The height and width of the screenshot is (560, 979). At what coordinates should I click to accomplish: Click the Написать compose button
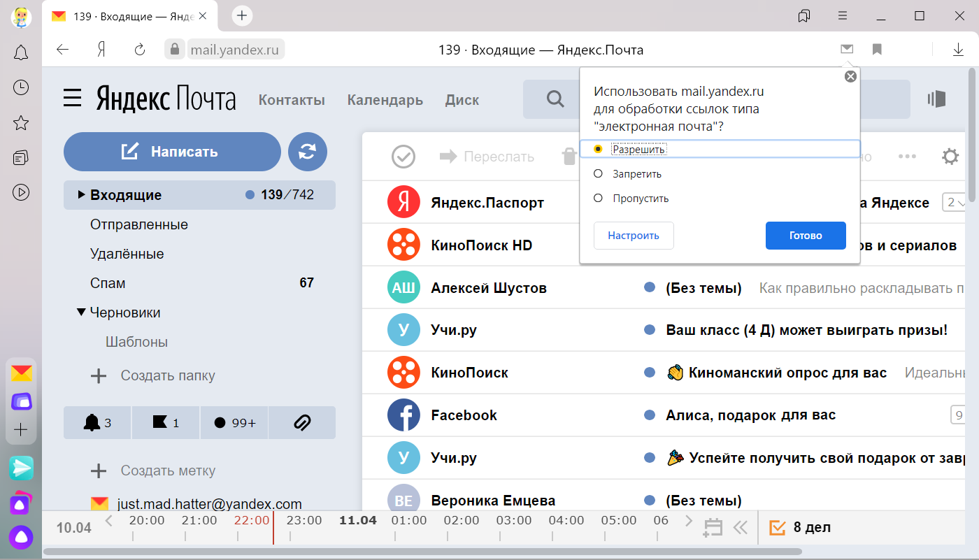172,152
